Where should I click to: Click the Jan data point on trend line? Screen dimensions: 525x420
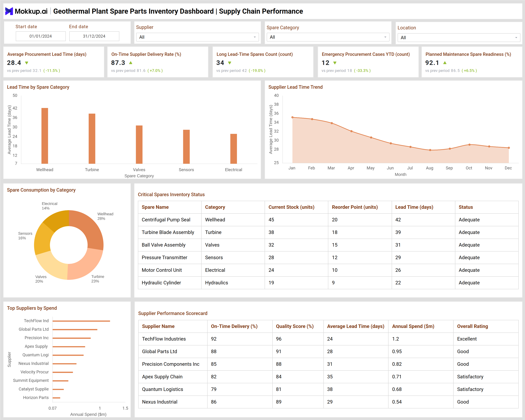tap(292, 117)
